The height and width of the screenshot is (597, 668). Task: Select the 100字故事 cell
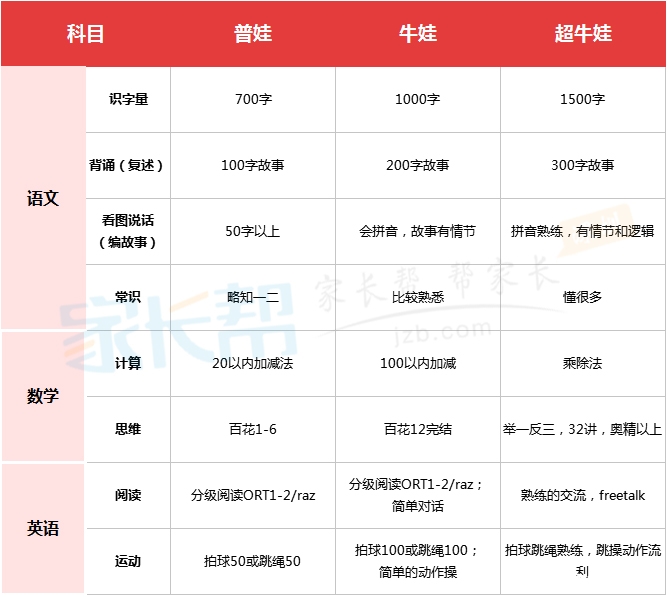pos(253,165)
